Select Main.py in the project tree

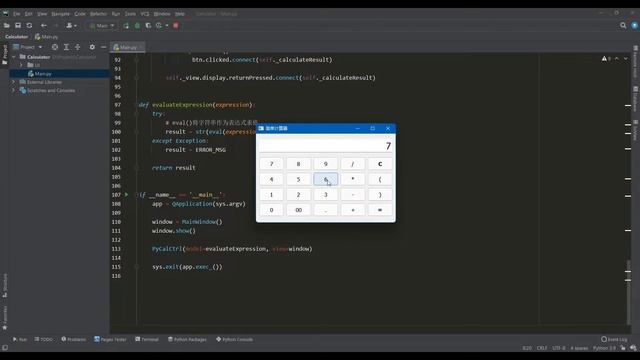[43, 74]
